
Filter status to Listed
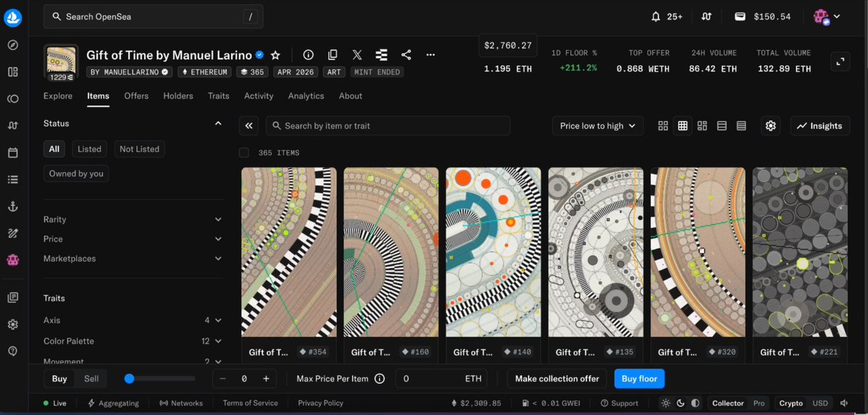tap(89, 149)
